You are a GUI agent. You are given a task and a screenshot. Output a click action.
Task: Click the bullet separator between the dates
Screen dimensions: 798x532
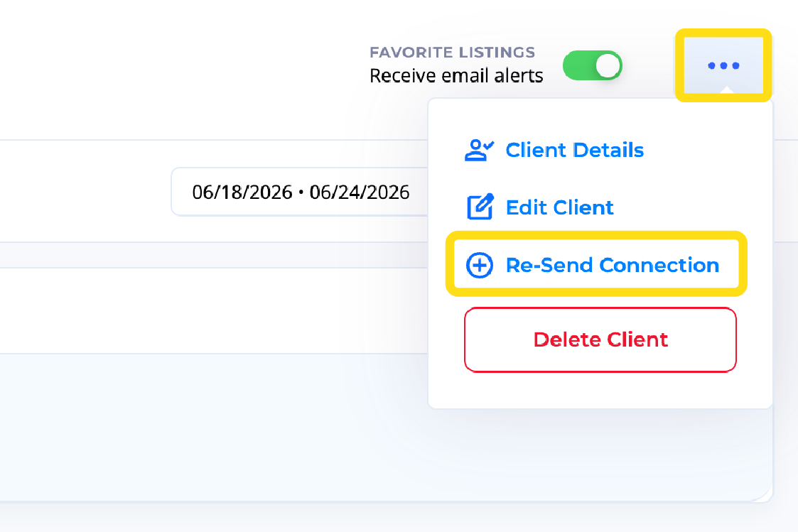301,192
